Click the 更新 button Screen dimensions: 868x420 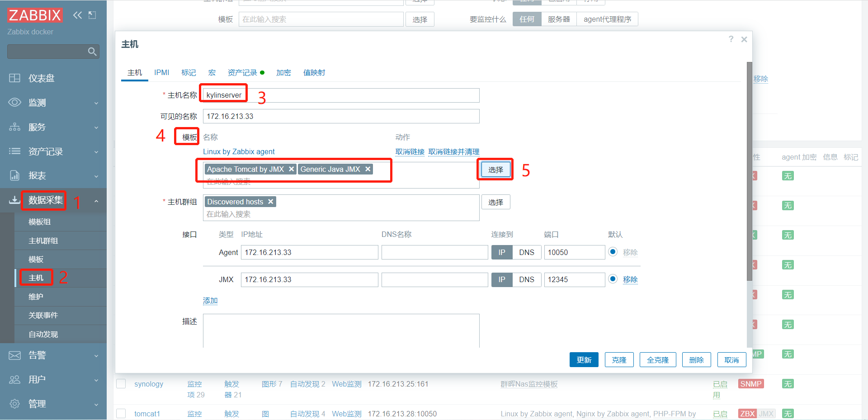click(584, 360)
